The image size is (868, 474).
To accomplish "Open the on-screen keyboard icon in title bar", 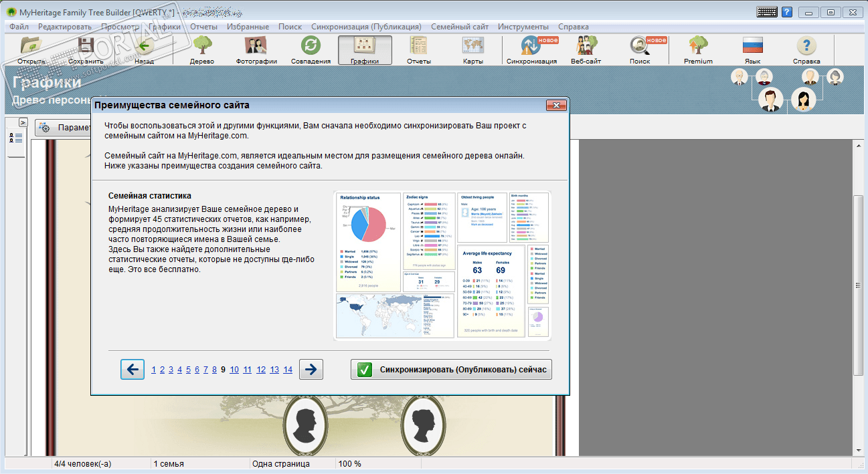I will (767, 11).
